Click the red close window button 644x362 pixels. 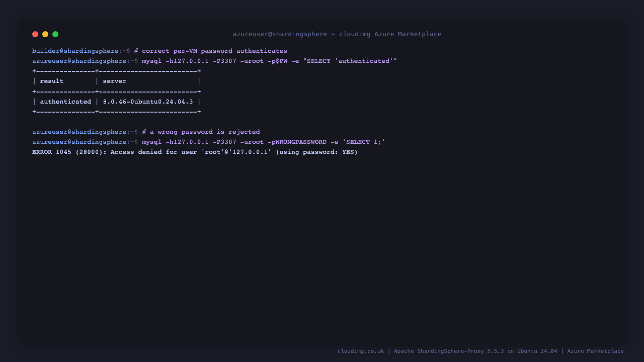coord(35,34)
